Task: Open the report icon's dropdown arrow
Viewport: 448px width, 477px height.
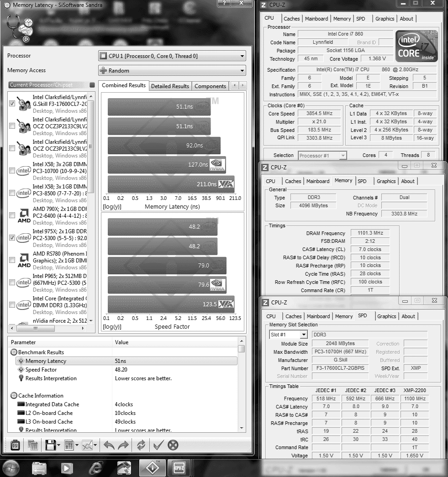Action: tap(77, 446)
